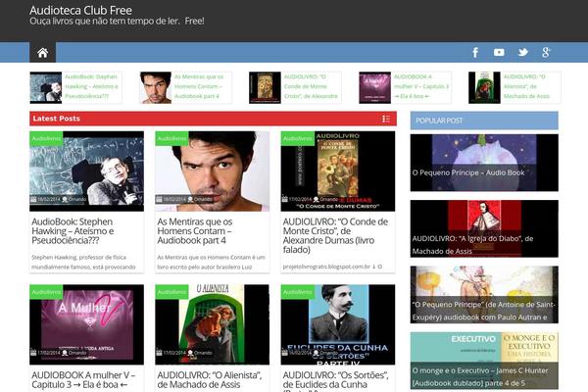Click Audiolivros tag on Stephen Hawking post
This screenshot has height=392, width=588.
coord(46,138)
